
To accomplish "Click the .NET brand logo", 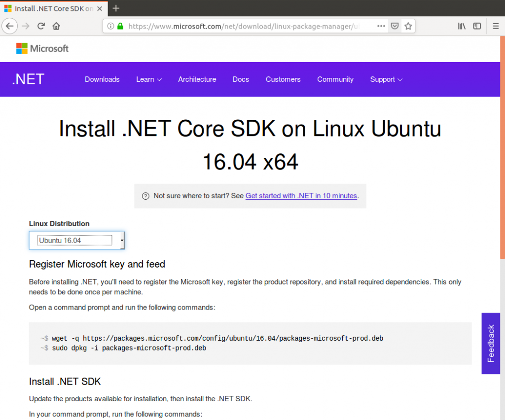I will click(28, 79).
